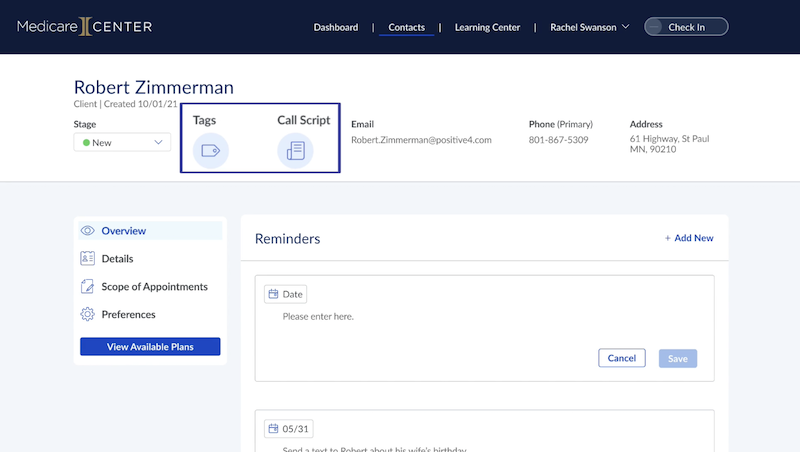This screenshot has height=452, width=800.
Task: Open the Contacts navigation item
Action: [407, 27]
